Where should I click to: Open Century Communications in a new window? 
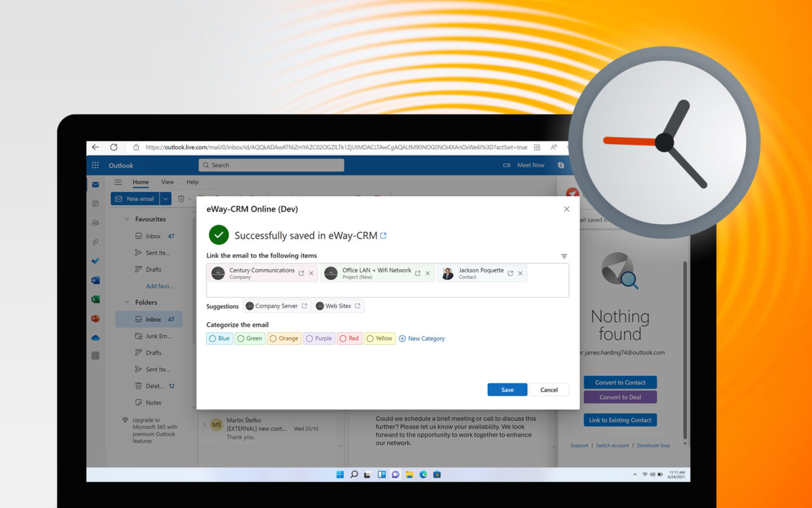(x=301, y=274)
